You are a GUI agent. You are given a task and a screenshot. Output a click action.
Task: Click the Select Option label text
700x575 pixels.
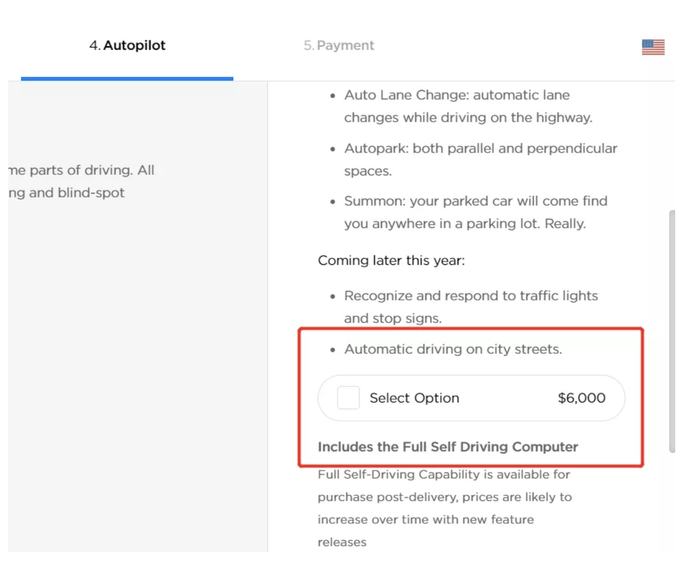(414, 398)
